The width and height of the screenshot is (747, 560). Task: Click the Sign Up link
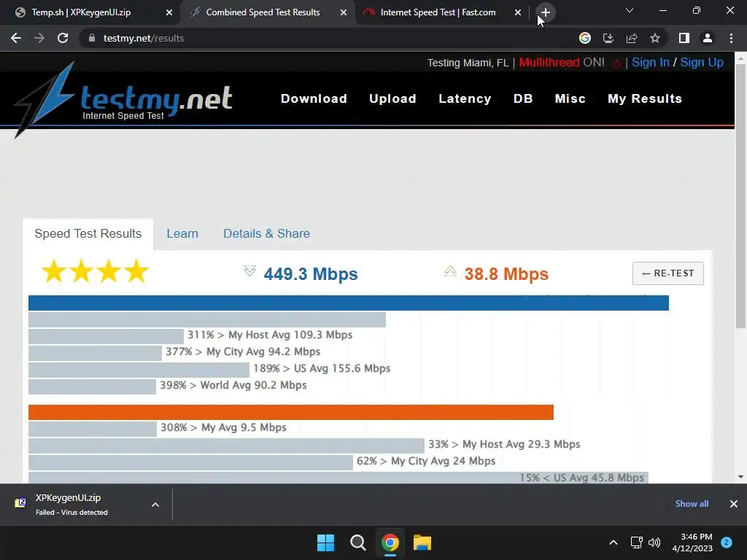(702, 63)
